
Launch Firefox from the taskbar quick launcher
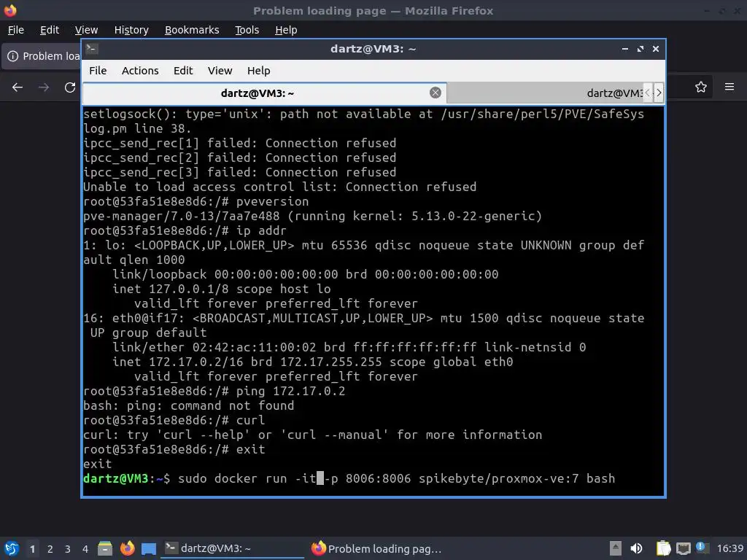pyautogui.click(x=127, y=548)
